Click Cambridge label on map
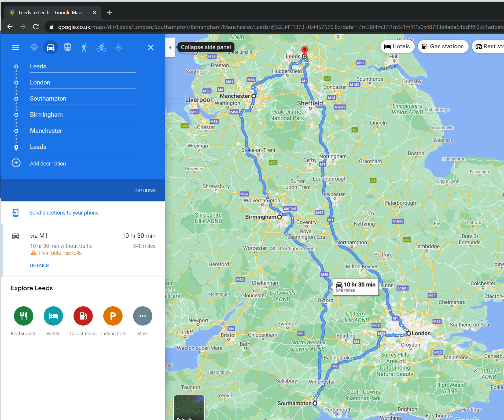The height and width of the screenshot is (420, 504). [x=427, y=246]
